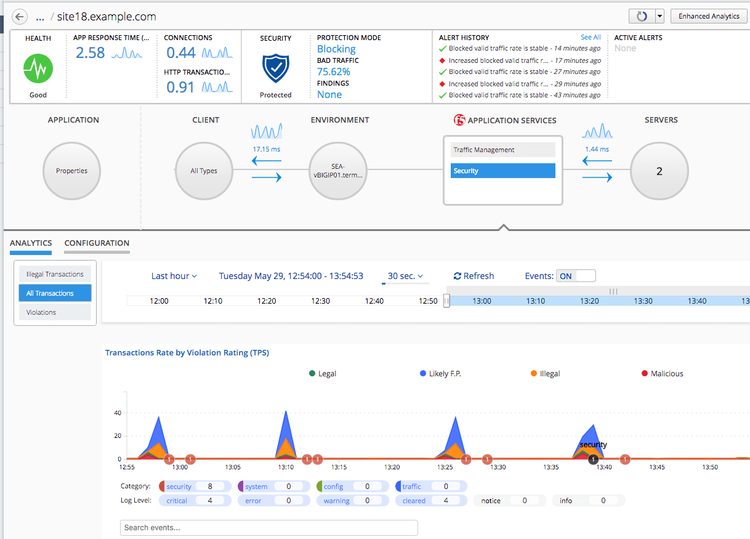Toggle Malicious legend series

click(662, 374)
